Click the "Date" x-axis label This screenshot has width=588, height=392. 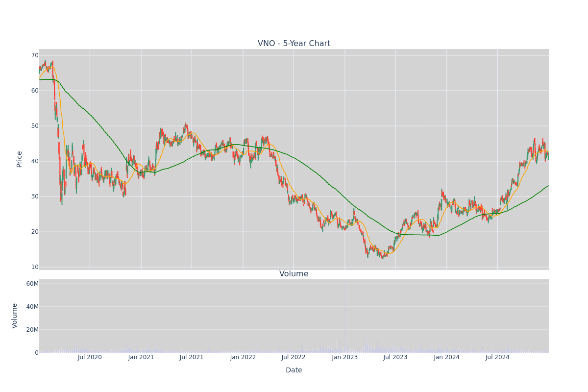294,370
